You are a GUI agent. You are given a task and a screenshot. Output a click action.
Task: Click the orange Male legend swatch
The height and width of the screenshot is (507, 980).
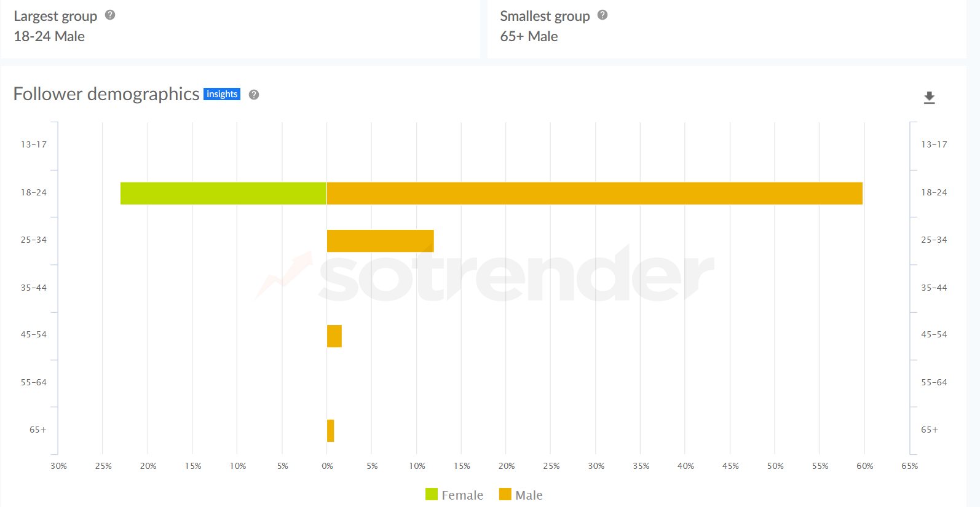coord(505,495)
